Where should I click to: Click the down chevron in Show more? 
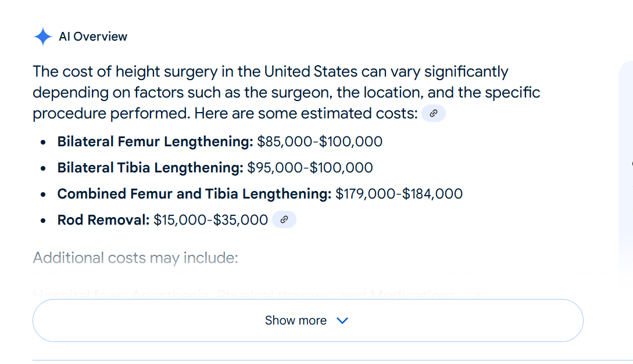(342, 320)
